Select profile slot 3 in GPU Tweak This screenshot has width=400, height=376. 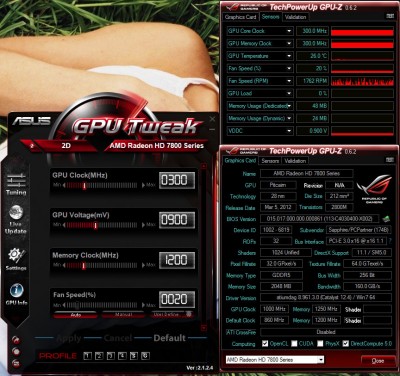point(111,356)
